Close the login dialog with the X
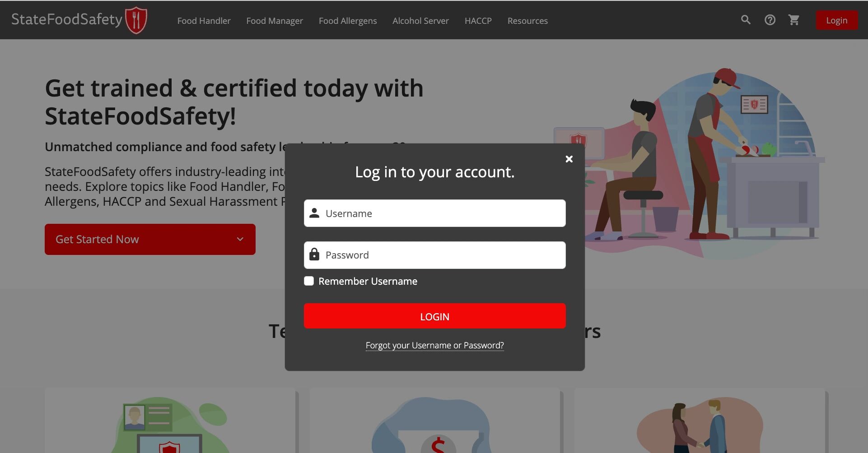 point(569,159)
